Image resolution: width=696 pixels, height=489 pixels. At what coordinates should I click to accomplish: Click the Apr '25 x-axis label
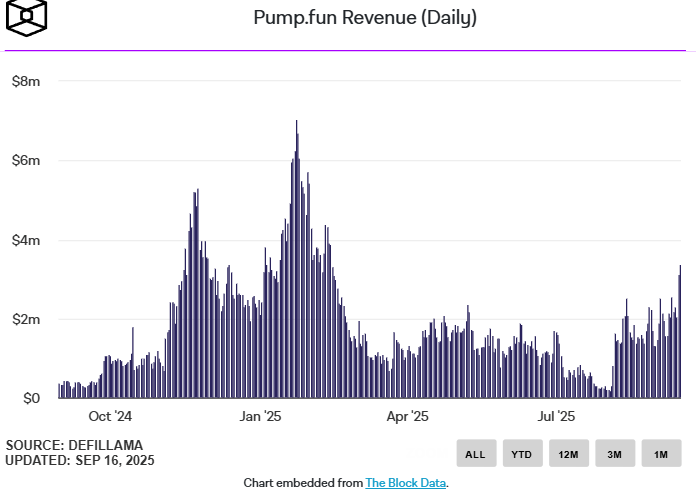pyautogui.click(x=407, y=416)
